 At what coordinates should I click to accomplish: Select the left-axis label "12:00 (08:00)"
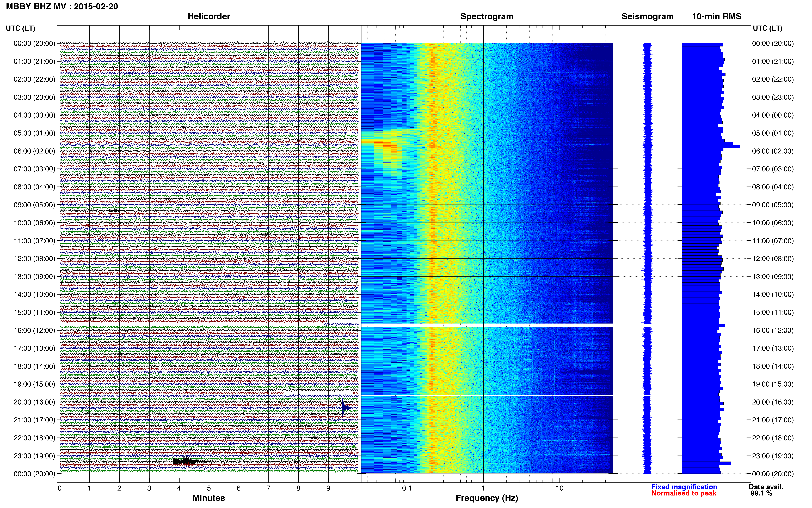(34, 259)
